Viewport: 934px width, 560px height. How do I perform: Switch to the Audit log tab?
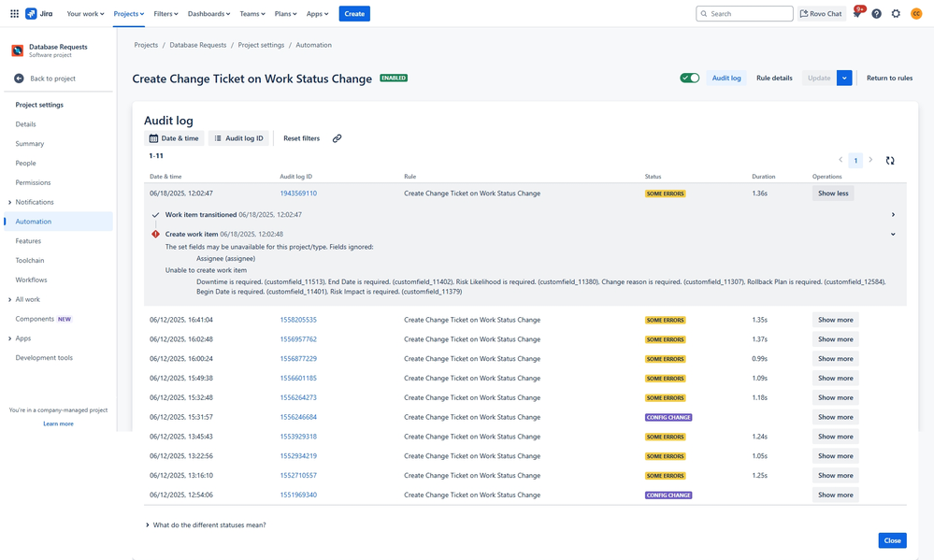click(726, 78)
